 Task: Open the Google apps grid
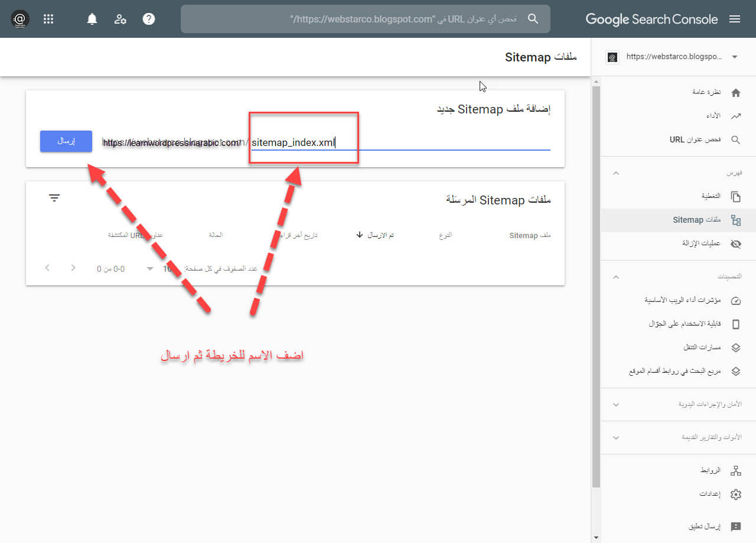pos(48,19)
